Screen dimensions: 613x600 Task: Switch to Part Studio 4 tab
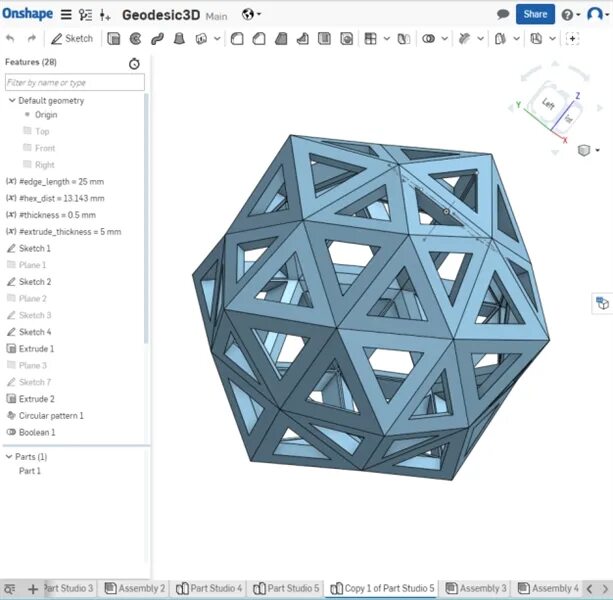pos(209,588)
